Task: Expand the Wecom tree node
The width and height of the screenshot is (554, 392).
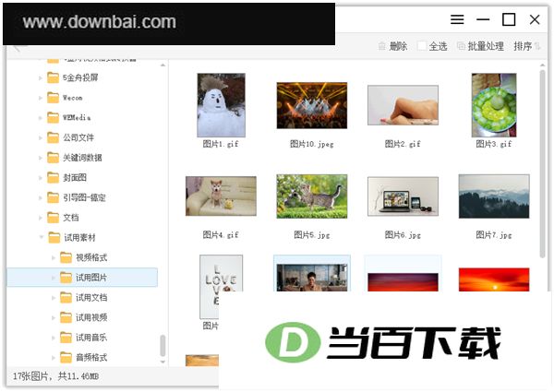Action: point(41,98)
